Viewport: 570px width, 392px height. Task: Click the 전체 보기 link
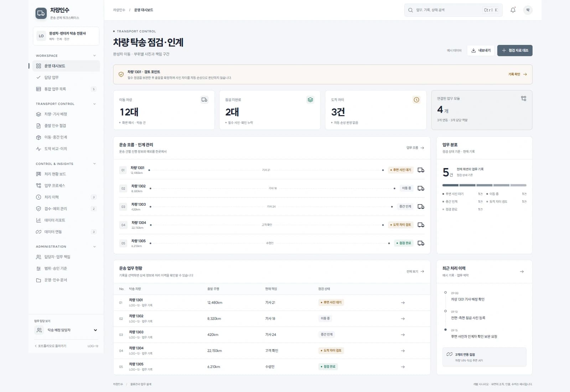[x=415, y=272]
